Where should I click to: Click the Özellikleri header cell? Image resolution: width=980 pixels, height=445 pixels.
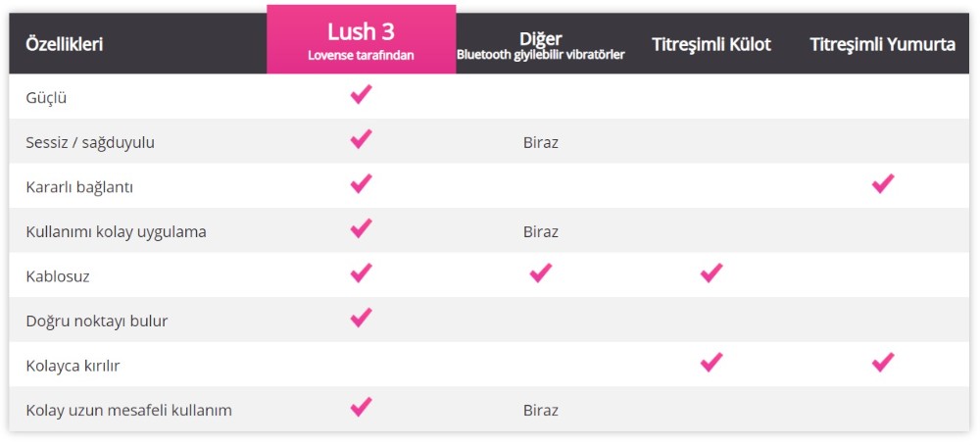coord(65,45)
